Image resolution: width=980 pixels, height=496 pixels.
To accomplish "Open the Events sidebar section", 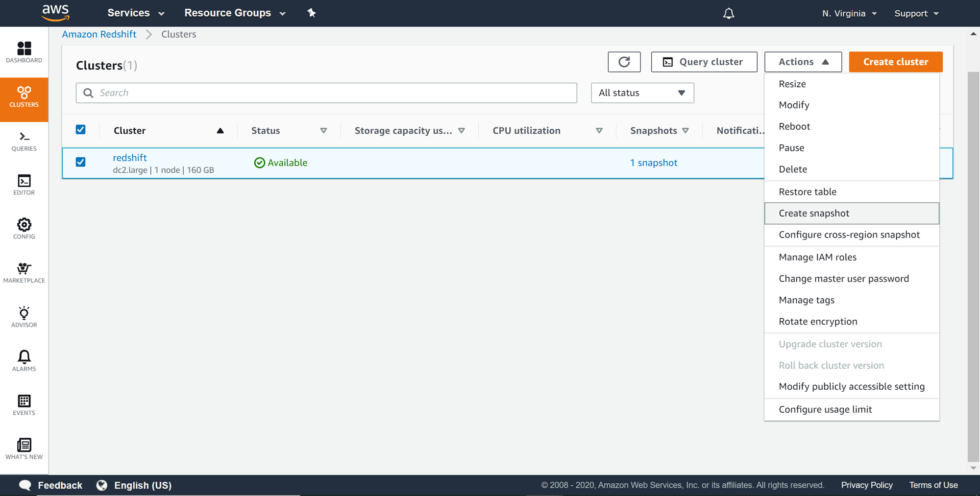I will click(24, 404).
